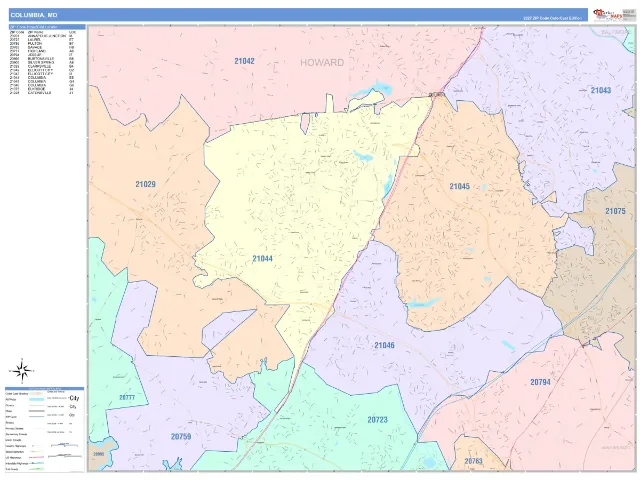This screenshot has height=480, width=640.
Task: Select the 20723 ZIP code label
Action: [377, 420]
